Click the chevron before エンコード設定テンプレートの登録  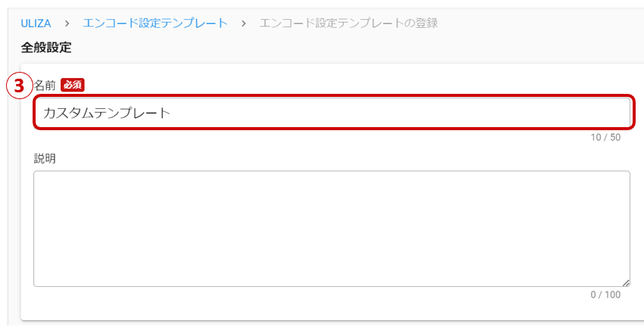coord(244,23)
